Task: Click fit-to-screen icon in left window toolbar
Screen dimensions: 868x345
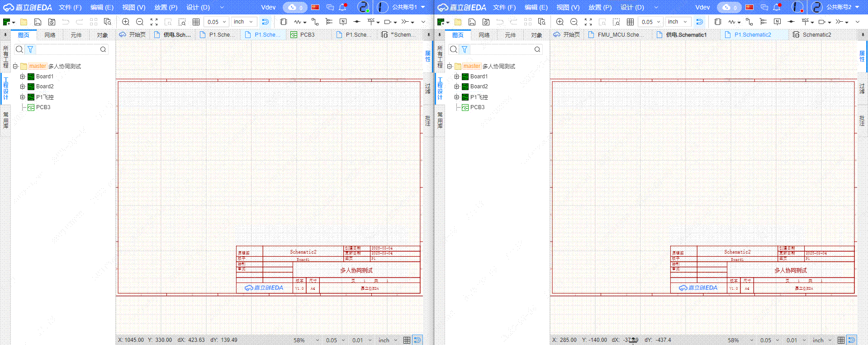Action: 154,22
